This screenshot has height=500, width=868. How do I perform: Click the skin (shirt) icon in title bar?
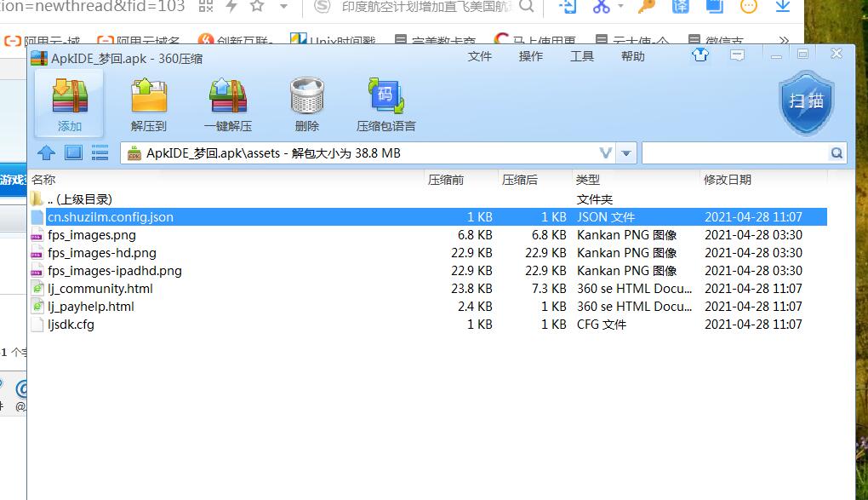coord(700,55)
